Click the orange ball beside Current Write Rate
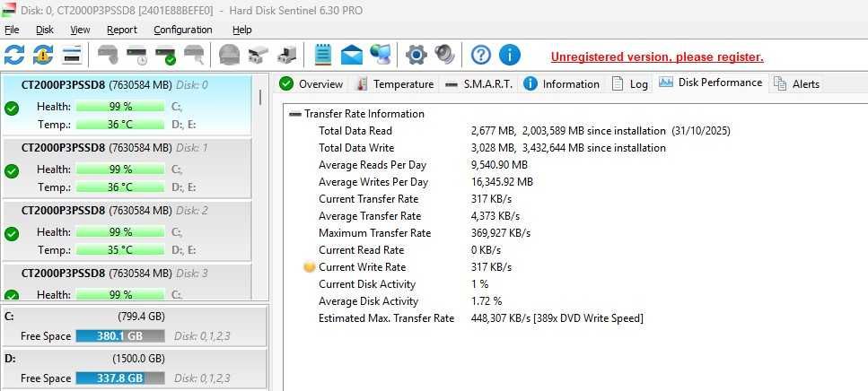The width and height of the screenshot is (868, 391). pyautogui.click(x=310, y=267)
